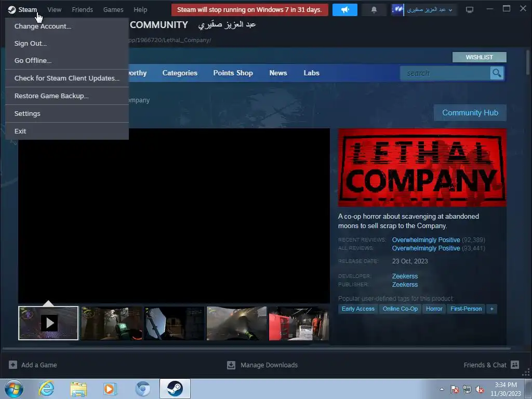Click the Steam taskbar icon
Screen dimensions: 532x399
pos(175,389)
